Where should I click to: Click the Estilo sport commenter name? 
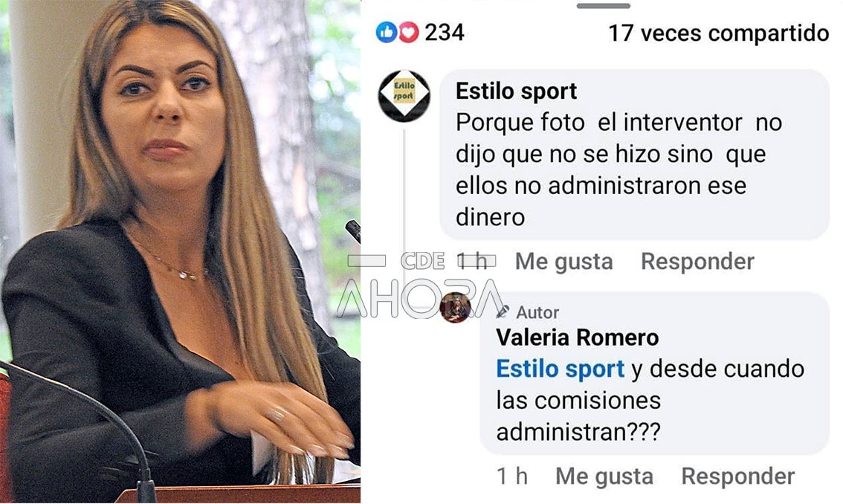(516, 91)
